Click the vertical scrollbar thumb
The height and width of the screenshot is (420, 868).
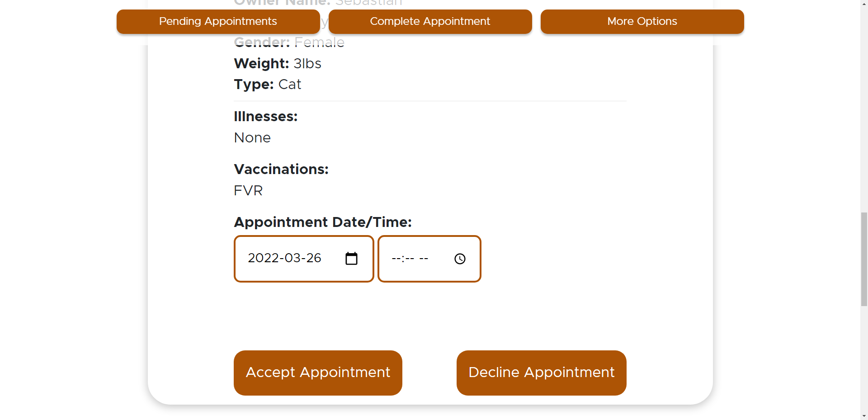pos(864,259)
